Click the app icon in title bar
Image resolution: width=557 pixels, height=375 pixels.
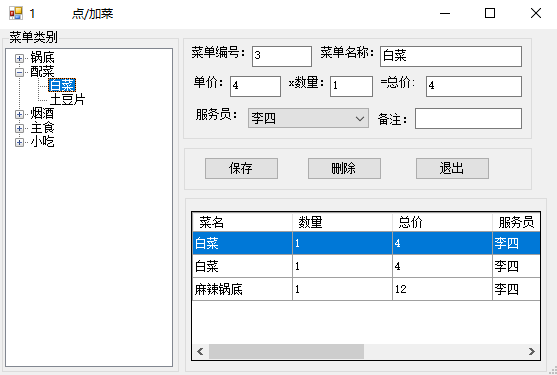click(x=16, y=13)
